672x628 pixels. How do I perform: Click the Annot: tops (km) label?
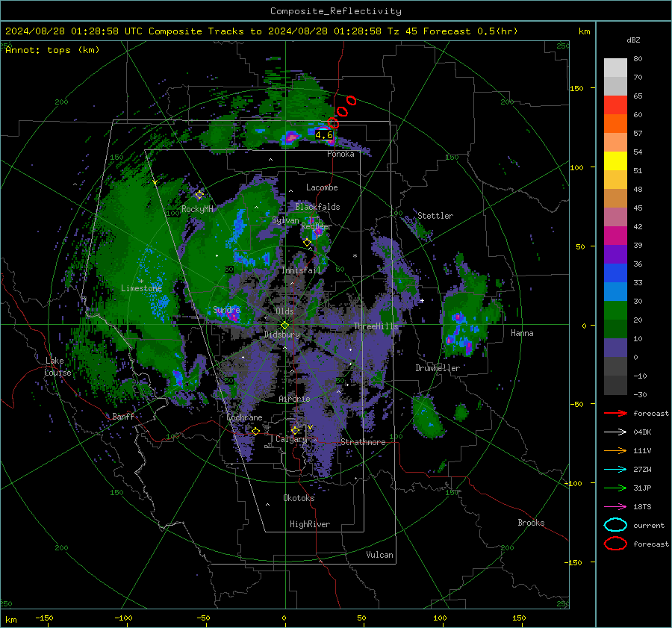pos(52,50)
